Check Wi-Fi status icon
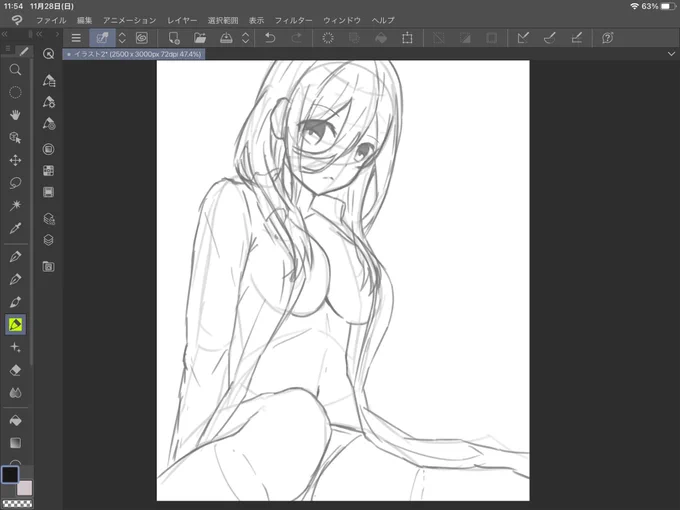 pyautogui.click(x=634, y=6)
